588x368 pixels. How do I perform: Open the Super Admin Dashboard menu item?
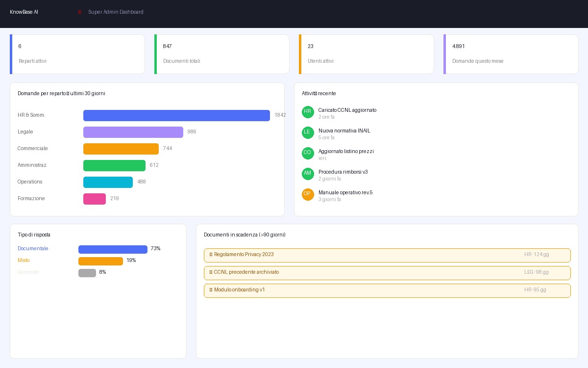(116, 12)
